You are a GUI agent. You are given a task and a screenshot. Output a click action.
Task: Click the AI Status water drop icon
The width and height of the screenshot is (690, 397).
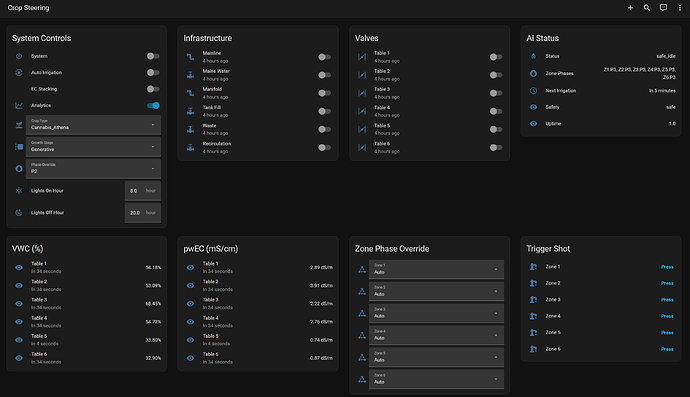pos(533,56)
